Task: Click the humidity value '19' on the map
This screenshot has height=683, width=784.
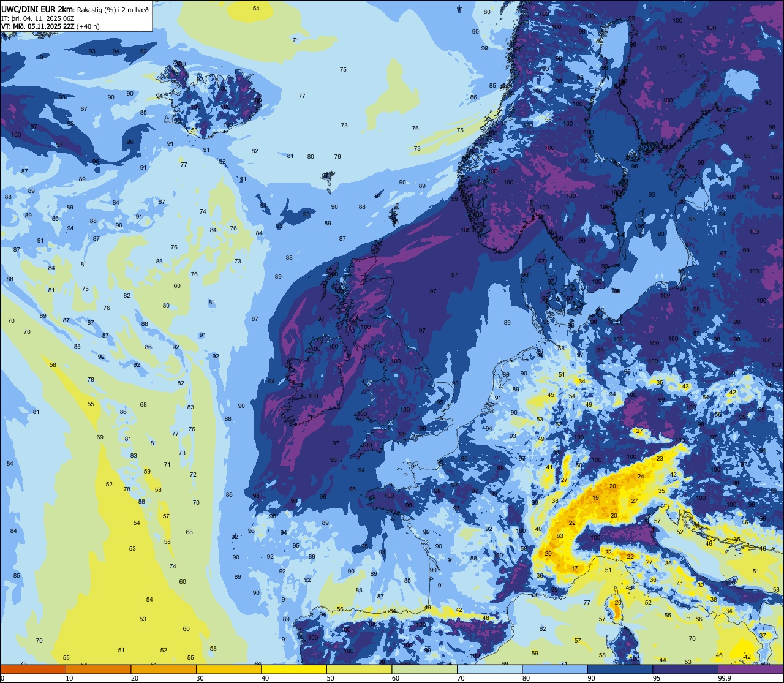Action: [x=596, y=497]
